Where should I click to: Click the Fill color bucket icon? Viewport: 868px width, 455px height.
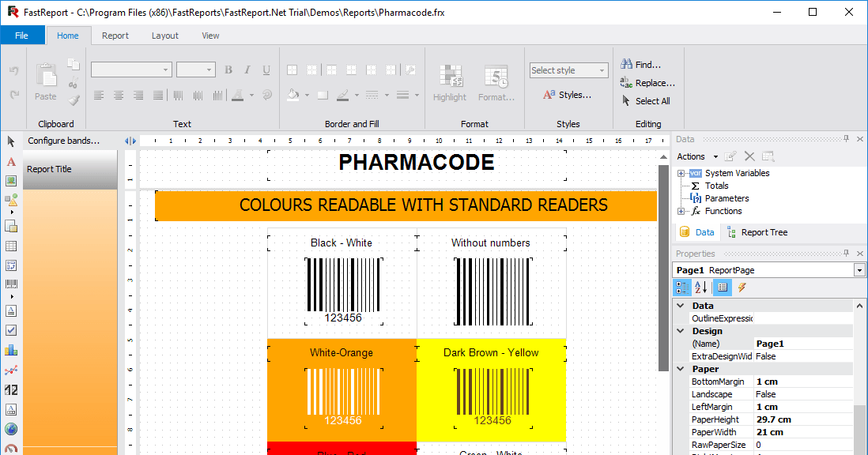click(x=293, y=95)
